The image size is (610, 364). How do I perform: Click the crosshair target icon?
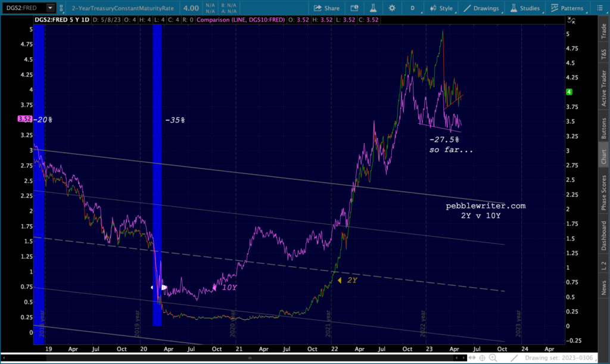pyautogui.click(x=483, y=358)
